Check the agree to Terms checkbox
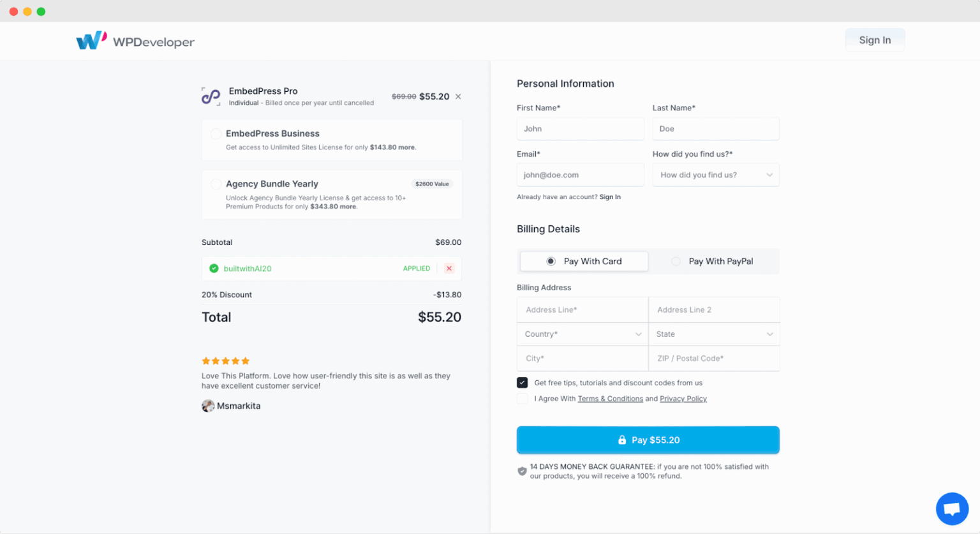The image size is (980, 534). pos(523,399)
